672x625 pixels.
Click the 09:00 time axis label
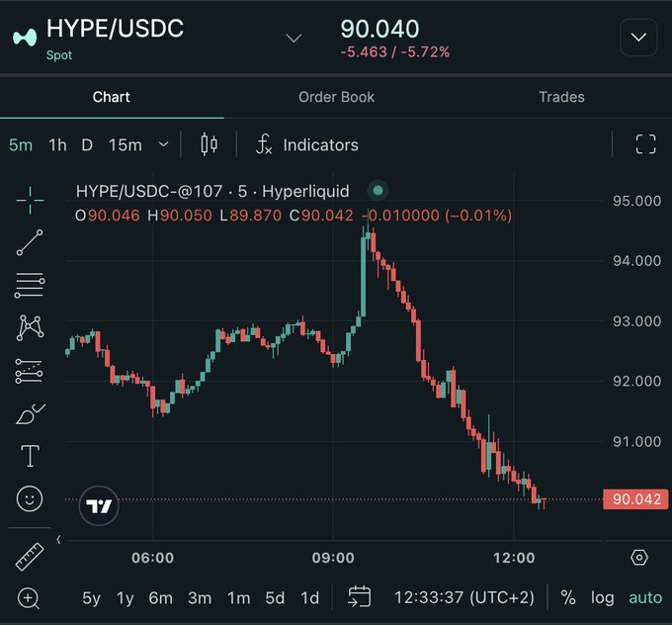[333, 558]
